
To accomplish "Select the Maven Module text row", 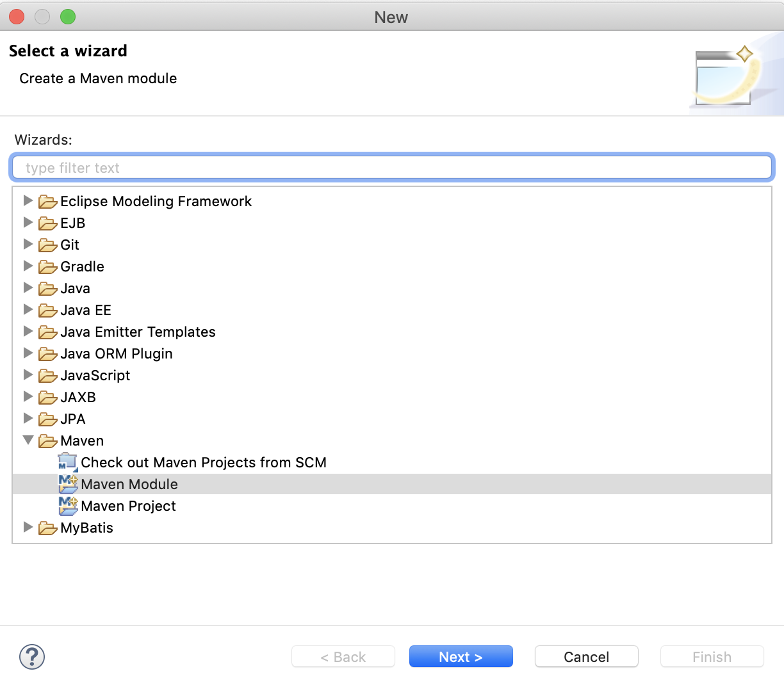I will pos(392,484).
